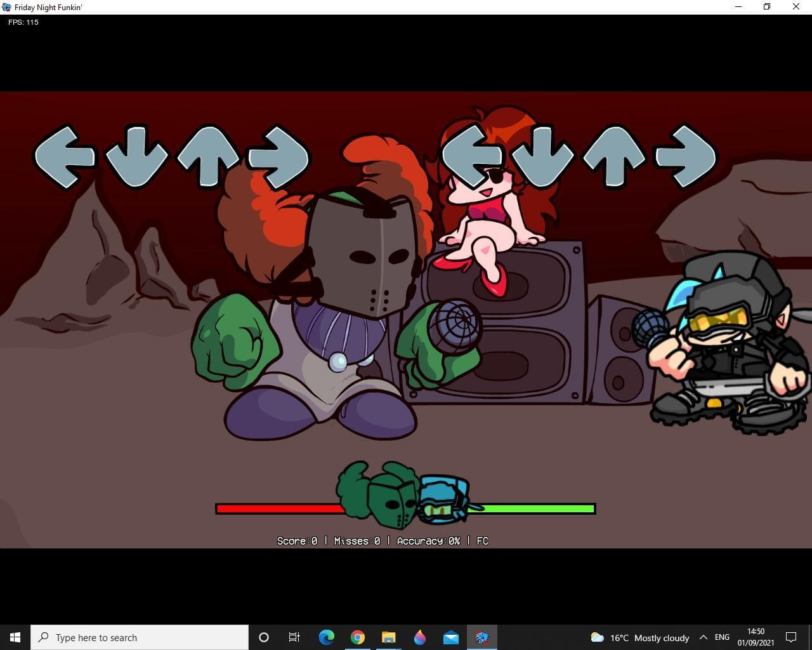Click the opponent's up arrow receptor

click(208, 157)
